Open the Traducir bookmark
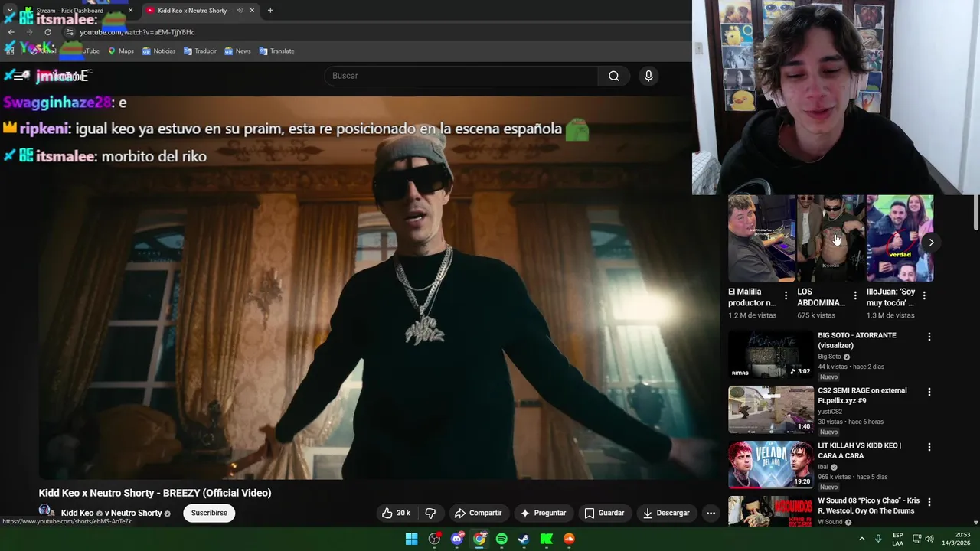 point(200,51)
